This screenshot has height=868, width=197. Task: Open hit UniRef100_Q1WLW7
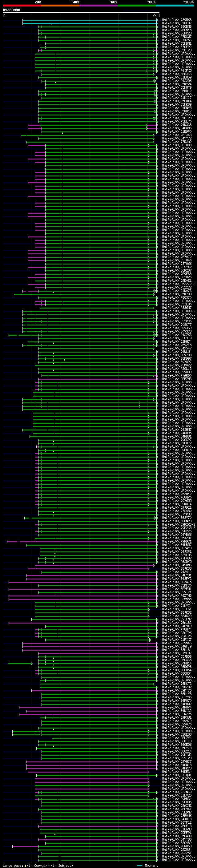coord(177,23)
